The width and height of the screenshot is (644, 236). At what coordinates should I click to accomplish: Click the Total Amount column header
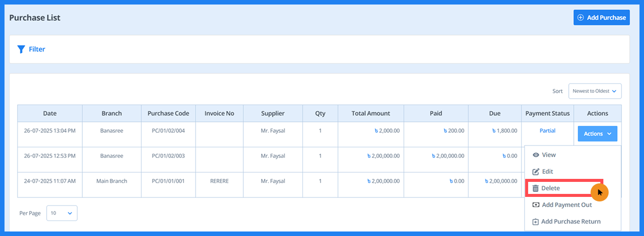(x=371, y=113)
